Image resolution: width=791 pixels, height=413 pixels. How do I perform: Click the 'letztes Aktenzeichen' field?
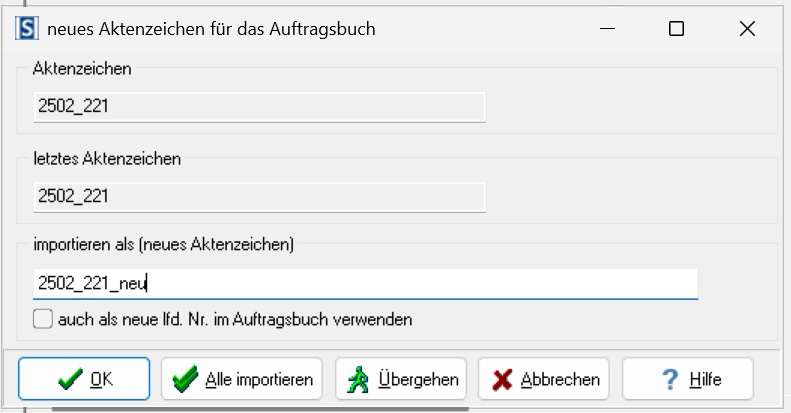coord(259,197)
